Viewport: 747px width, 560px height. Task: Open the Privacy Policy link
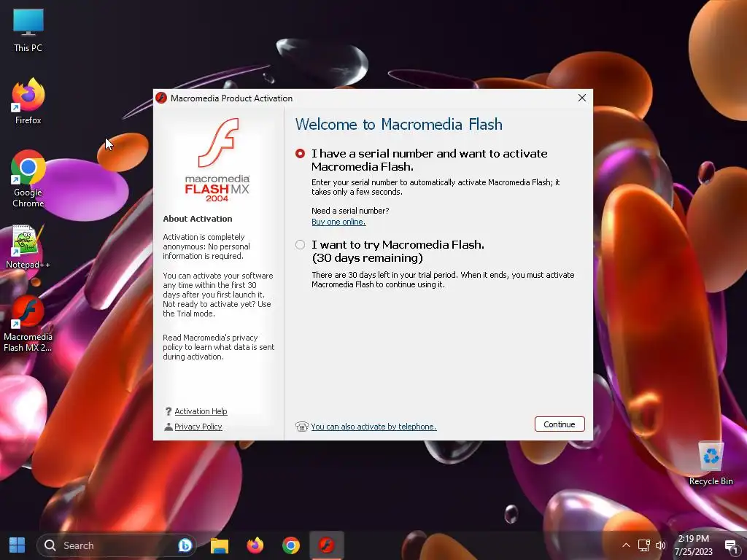click(x=198, y=427)
